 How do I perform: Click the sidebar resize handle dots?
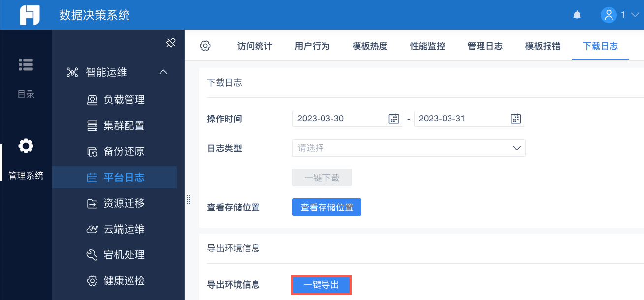(188, 199)
